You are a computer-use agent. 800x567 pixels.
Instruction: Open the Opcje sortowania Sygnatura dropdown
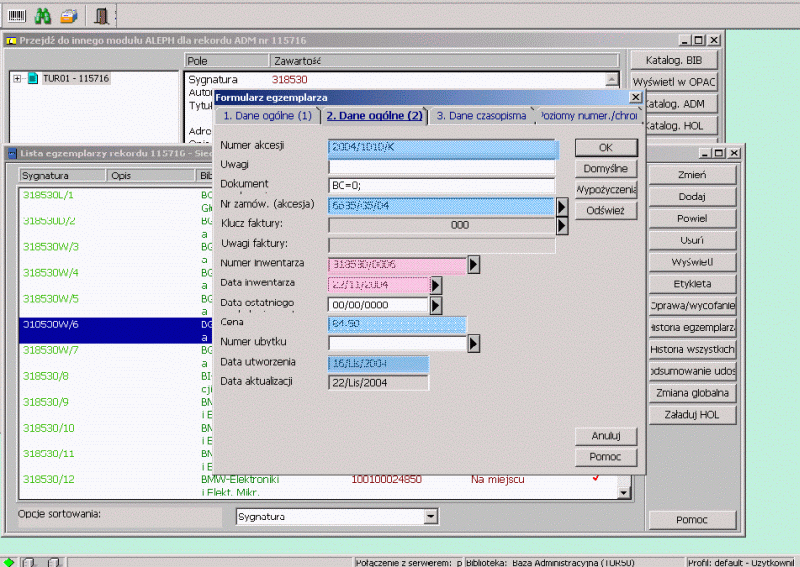tap(431, 516)
